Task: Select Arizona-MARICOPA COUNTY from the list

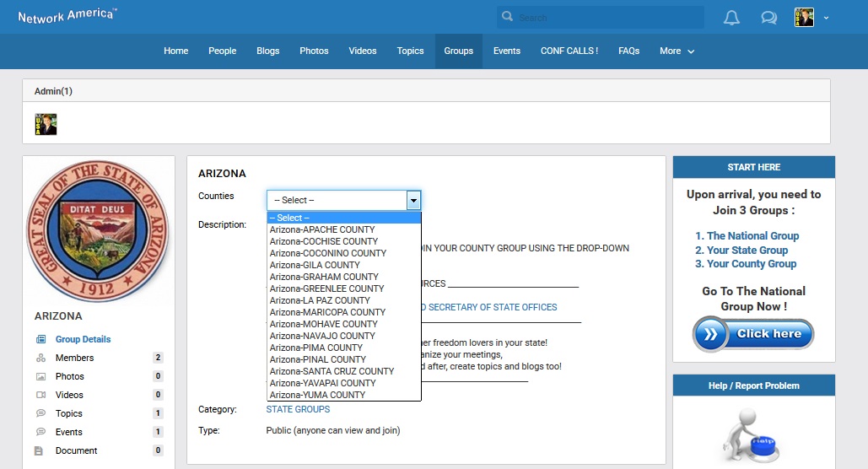Action: pos(327,312)
